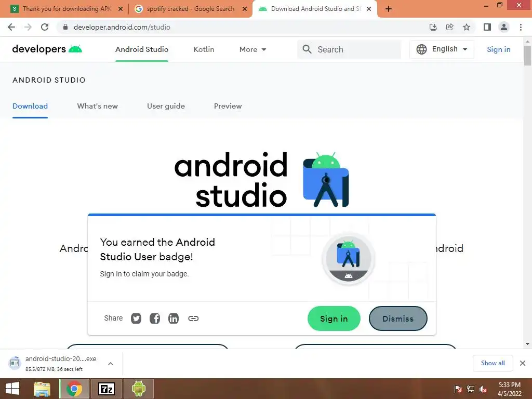
Task: Click the browser forward arrow
Action: pos(28,27)
